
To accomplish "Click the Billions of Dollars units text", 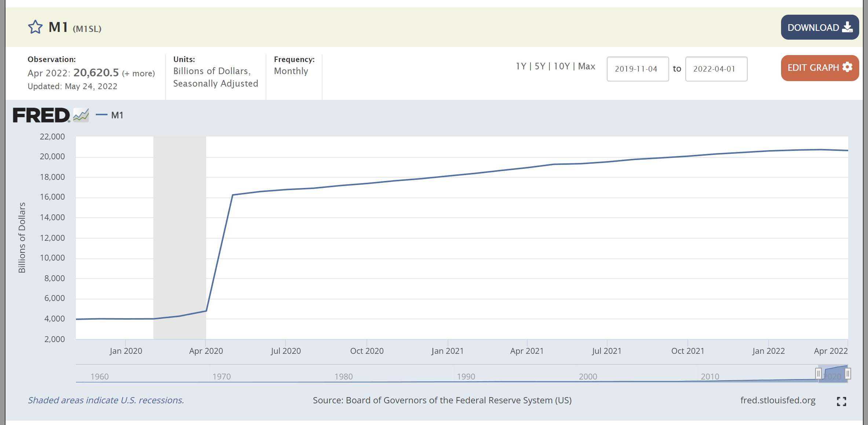I will click(212, 71).
